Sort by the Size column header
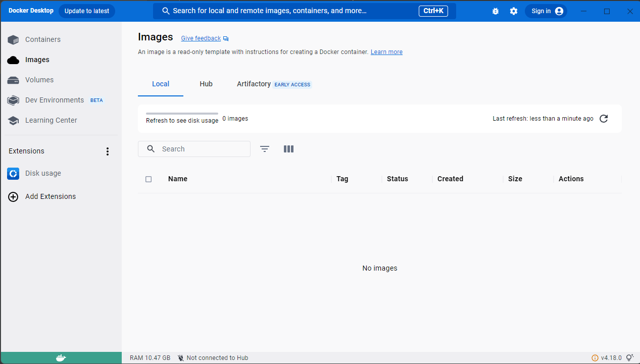 point(515,179)
